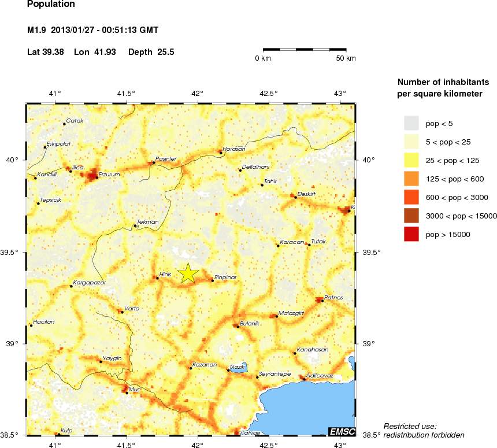
Task: Select the '5 < pop < 25' legend swatch
Action: coord(411,142)
